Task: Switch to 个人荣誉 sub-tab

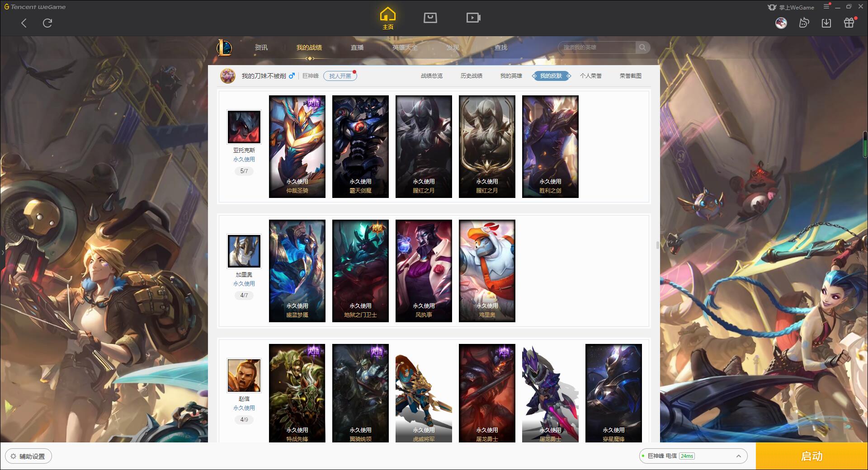Action: pos(591,76)
